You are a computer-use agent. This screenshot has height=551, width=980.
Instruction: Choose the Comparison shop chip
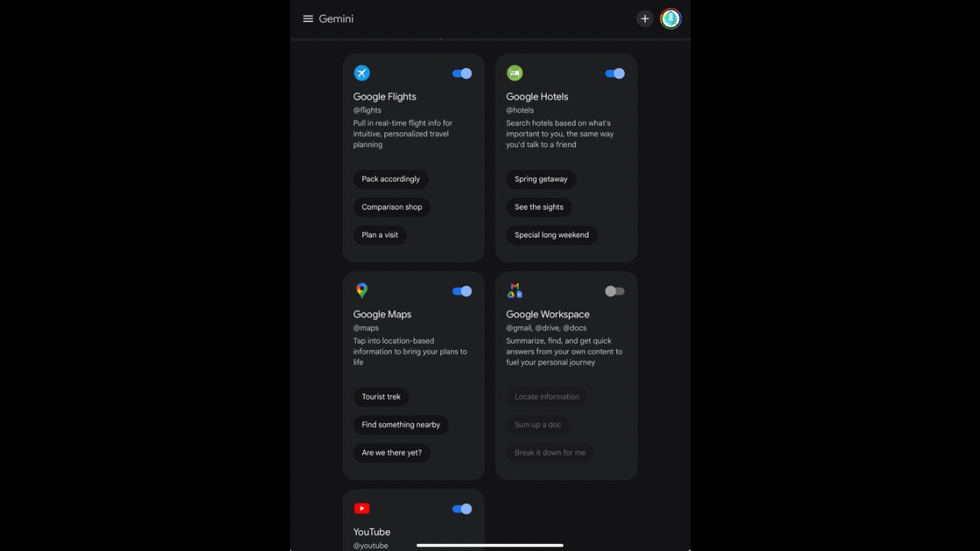click(392, 207)
